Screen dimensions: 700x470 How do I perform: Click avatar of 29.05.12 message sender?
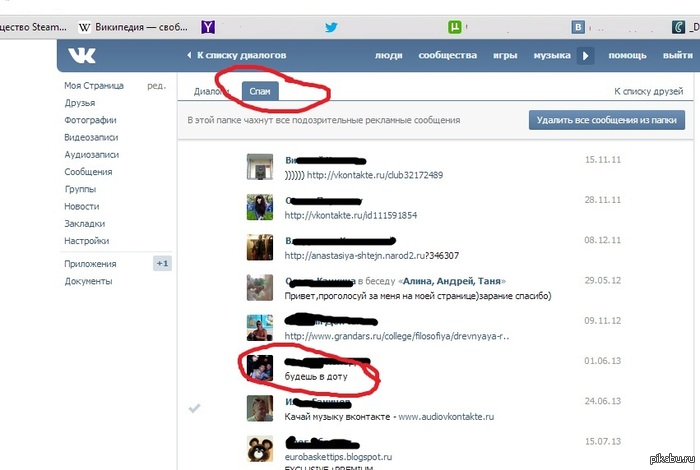[260, 287]
